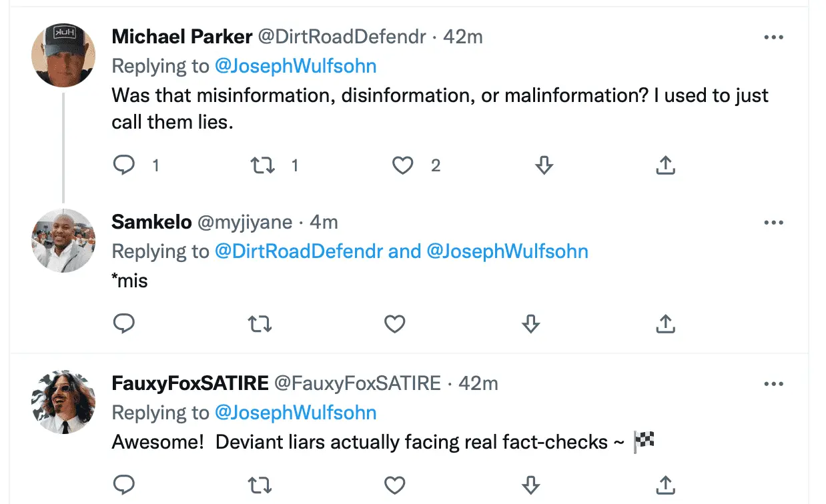The width and height of the screenshot is (826, 504).
Task: Reply to FauxyFoxSATIRE's tweet
Action: (x=124, y=485)
